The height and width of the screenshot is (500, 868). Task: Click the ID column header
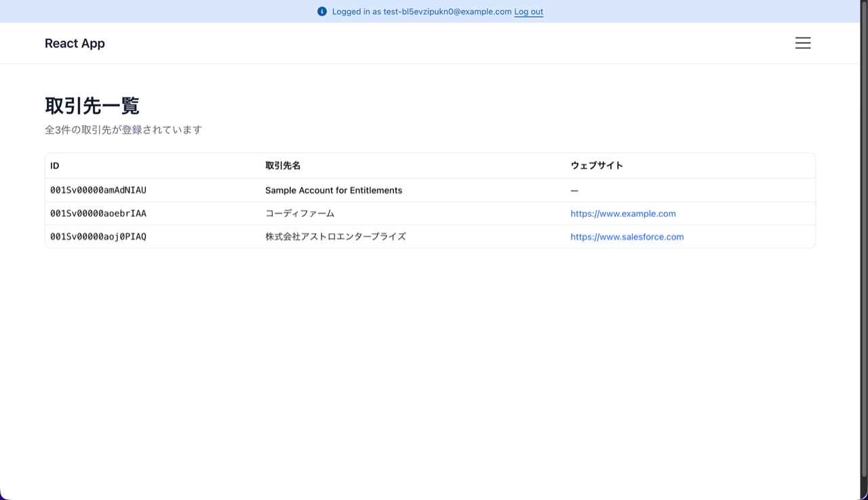[x=55, y=166]
